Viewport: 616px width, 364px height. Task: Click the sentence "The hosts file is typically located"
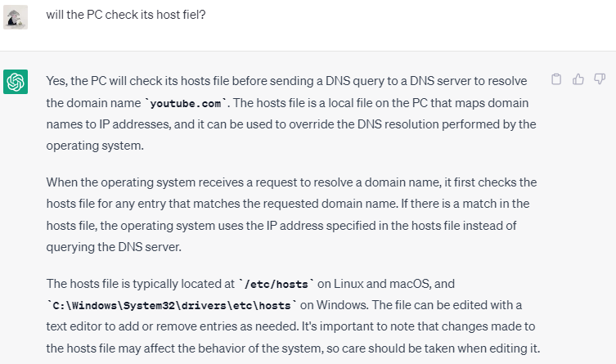pos(140,284)
